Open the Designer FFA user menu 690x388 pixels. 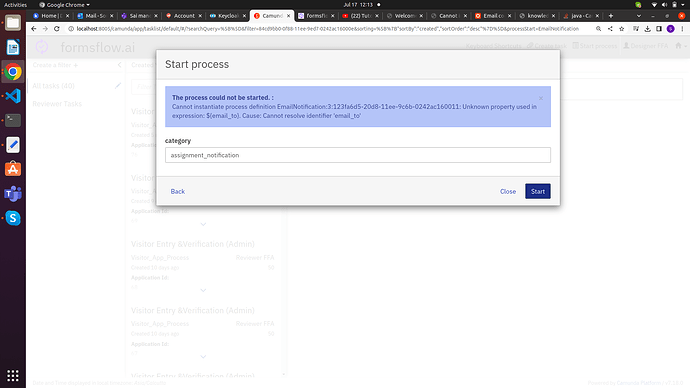point(646,46)
